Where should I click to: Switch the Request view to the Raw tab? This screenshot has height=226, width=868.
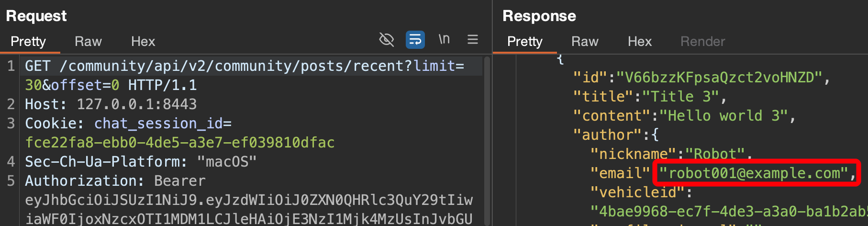pos(88,42)
